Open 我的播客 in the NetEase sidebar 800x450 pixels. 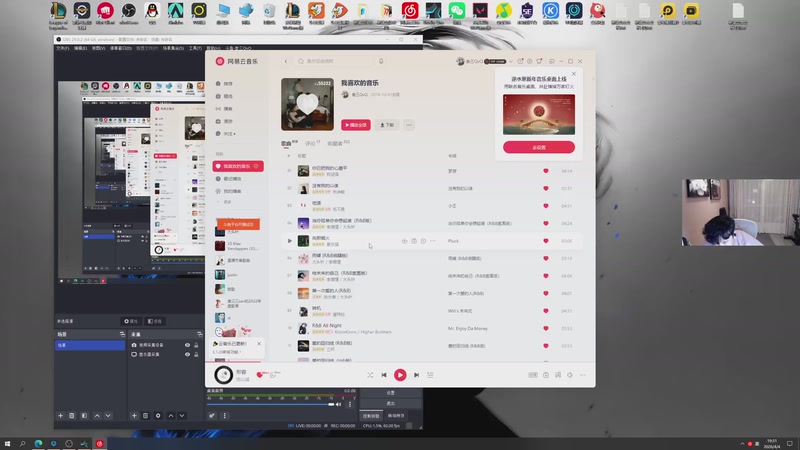(x=229, y=191)
